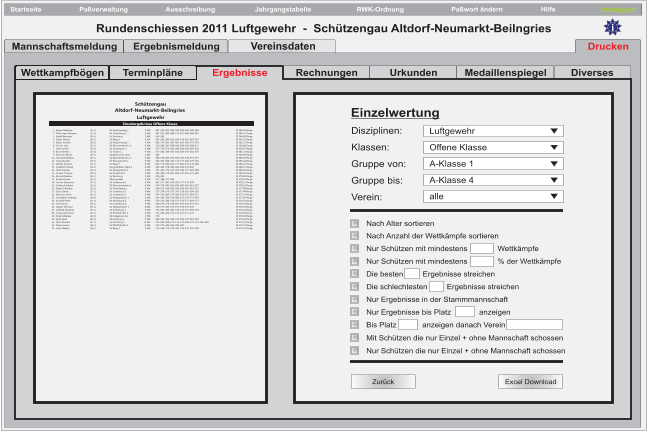This screenshot has width=647, height=432.
Task: Check Nur Schützen mit mindestens Wettkämpfe
Action: point(354,248)
